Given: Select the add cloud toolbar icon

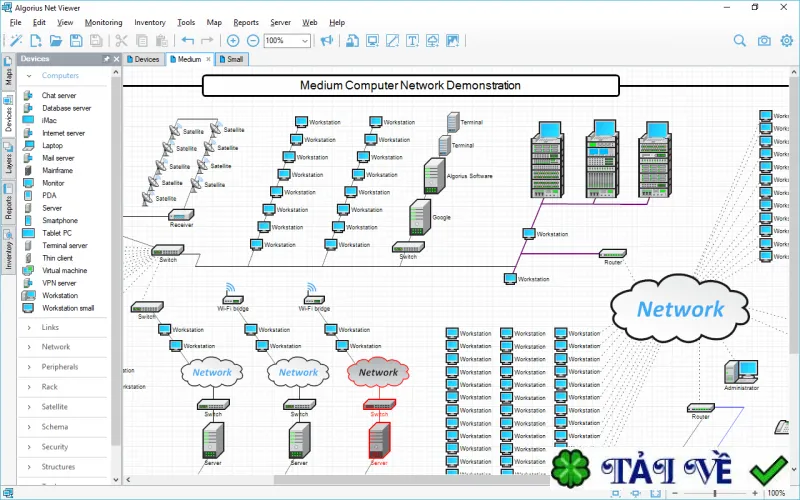Looking at the screenshot, I should pyautogui.click(x=432, y=41).
